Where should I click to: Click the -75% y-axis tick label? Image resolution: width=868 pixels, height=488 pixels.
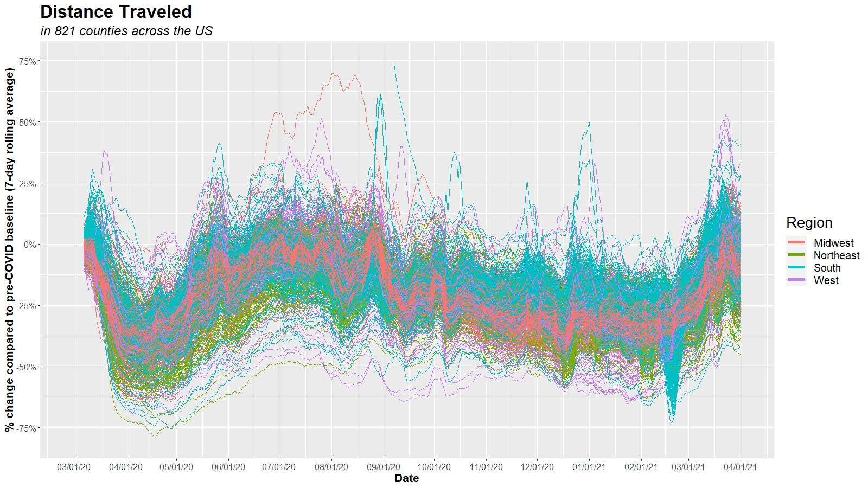click(27, 428)
